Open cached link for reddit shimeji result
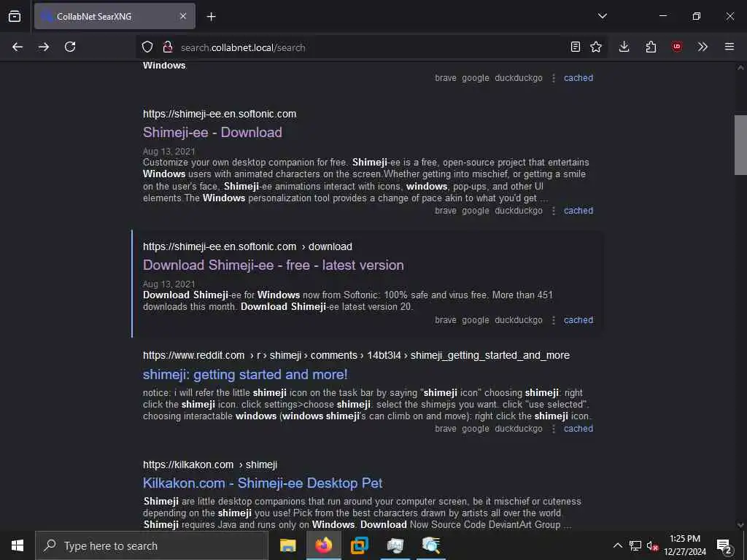This screenshot has height=560, width=747. tap(578, 429)
